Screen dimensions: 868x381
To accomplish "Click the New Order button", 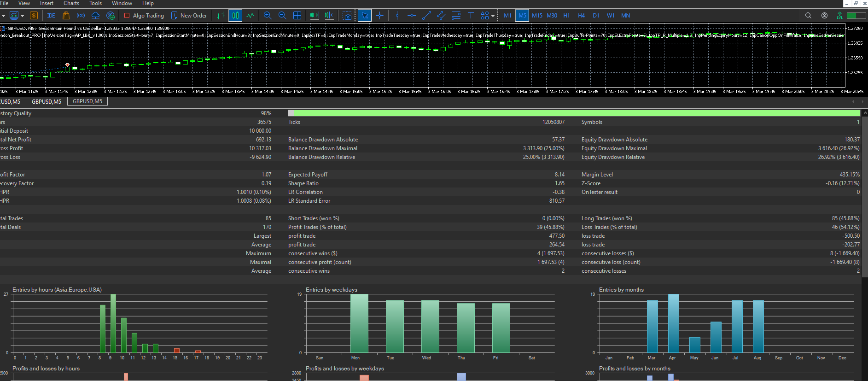I will point(189,16).
